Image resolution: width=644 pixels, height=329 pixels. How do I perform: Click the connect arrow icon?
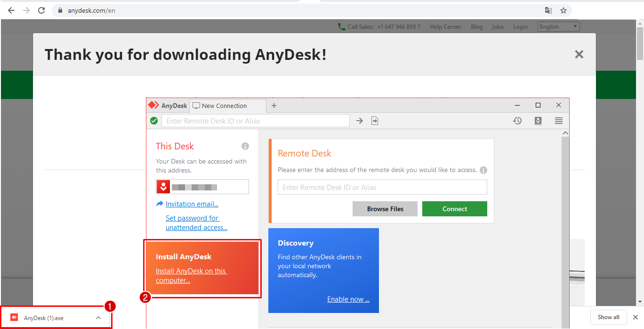point(360,121)
